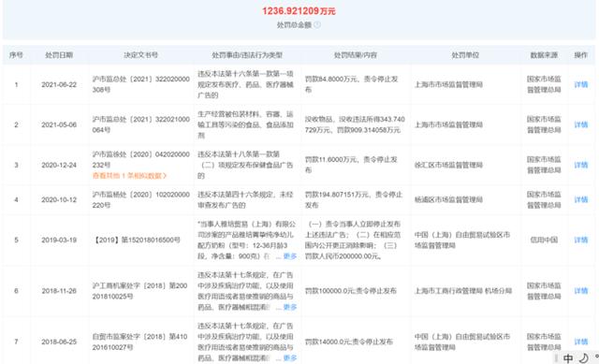Click the 决定文书号 column header
The width and height of the screenshot is (599, 364).
[140, 55]
